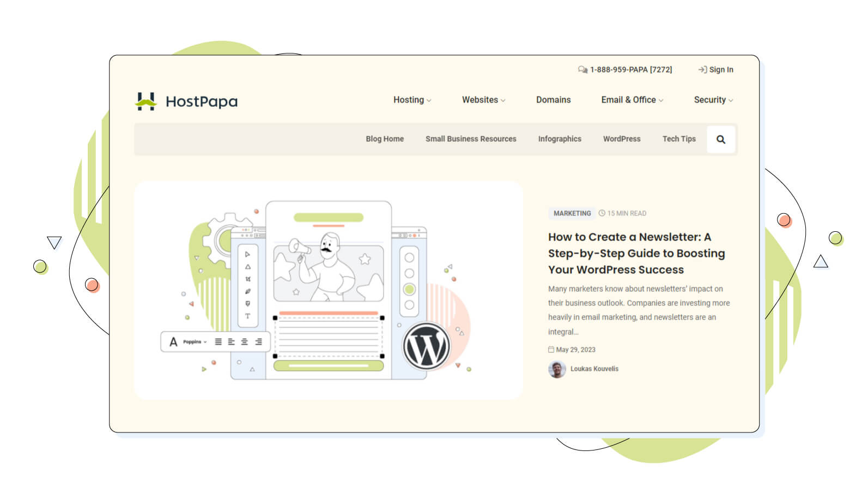The height and width of the screenshot is (487, 868).
Task: Select Blog Home in blog navigation
Action: click(385, 139)
